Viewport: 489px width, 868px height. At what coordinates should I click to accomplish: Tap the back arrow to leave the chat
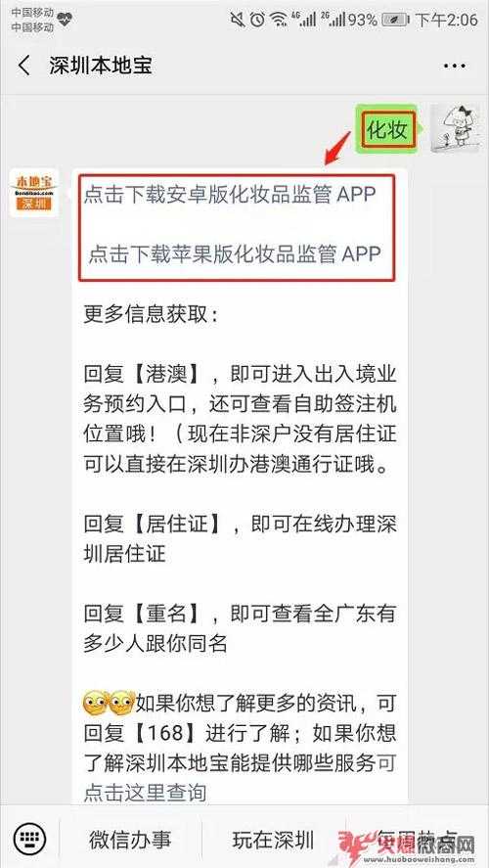[x=23, y=66]
